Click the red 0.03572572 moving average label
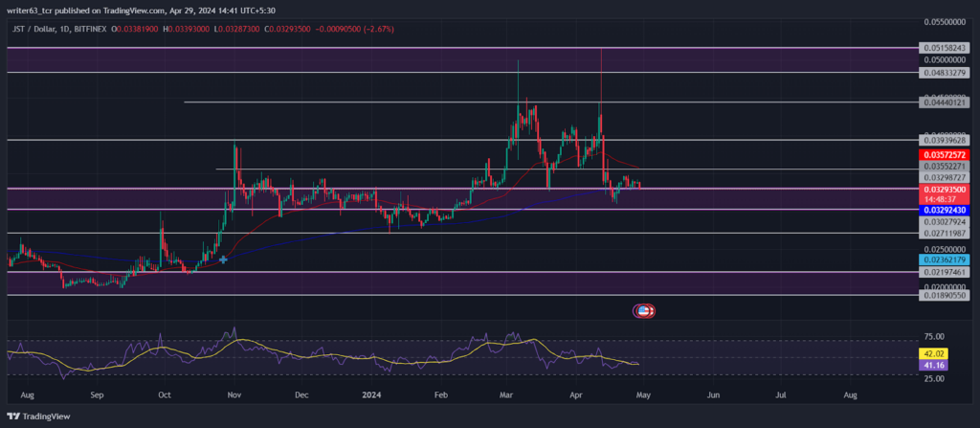The width and height of the screenshot is (980, 428). pos(945,154)
